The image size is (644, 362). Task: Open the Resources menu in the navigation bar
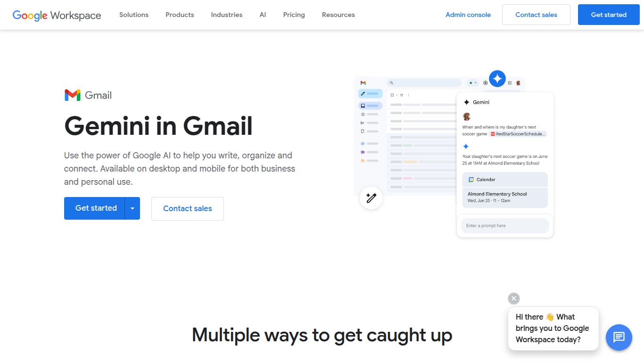coord(338,15)
